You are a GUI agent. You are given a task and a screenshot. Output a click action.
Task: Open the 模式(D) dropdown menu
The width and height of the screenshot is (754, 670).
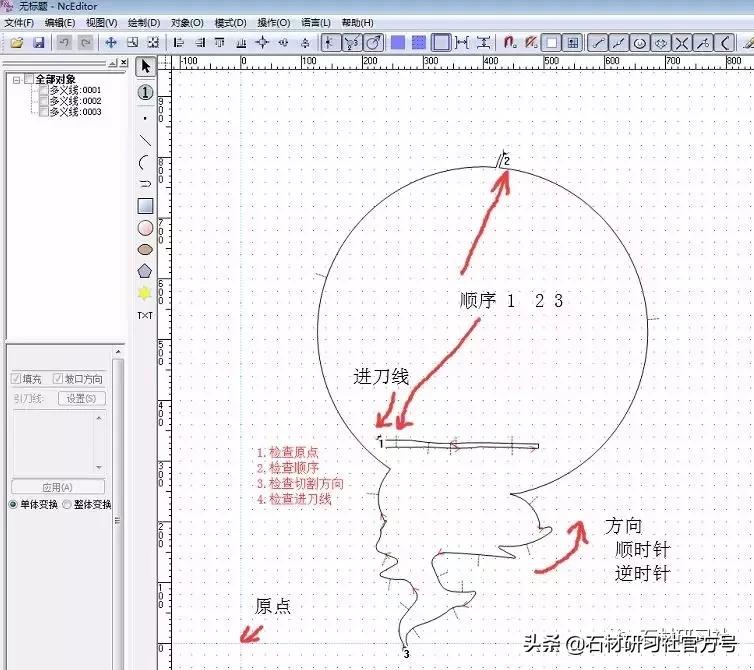[230, 22]
